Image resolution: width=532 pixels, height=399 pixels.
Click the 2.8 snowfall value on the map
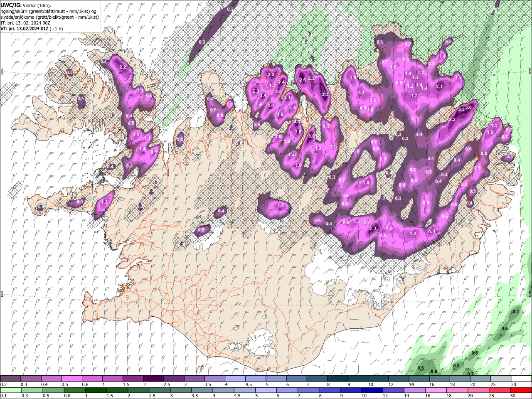point(298,132)
